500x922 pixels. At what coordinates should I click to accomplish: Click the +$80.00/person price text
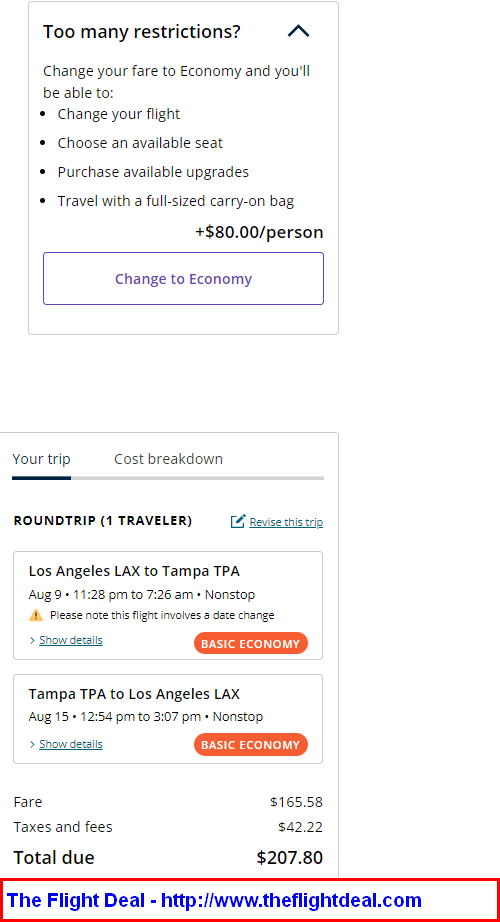coord(259,232)
